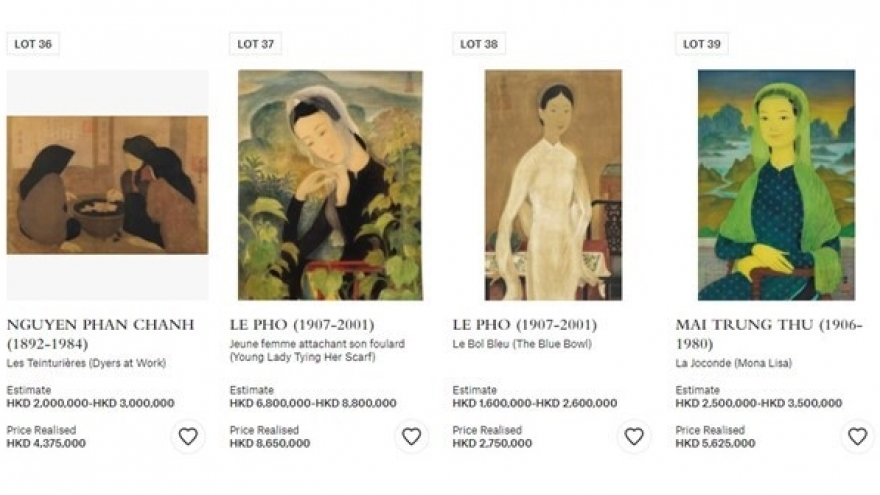Open The Blue Bowl painting image
This screenshot has width=880, height=495.
click(x=553, y=185)
